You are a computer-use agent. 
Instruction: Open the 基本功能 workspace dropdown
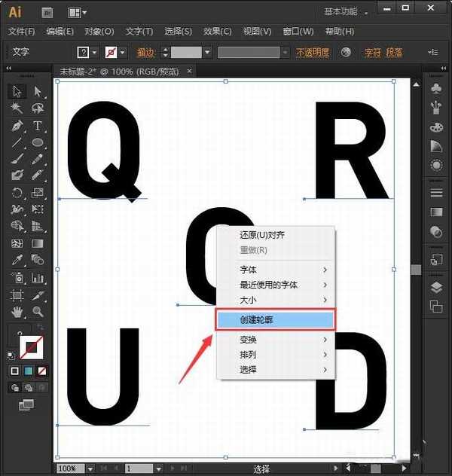pos(347,12)
